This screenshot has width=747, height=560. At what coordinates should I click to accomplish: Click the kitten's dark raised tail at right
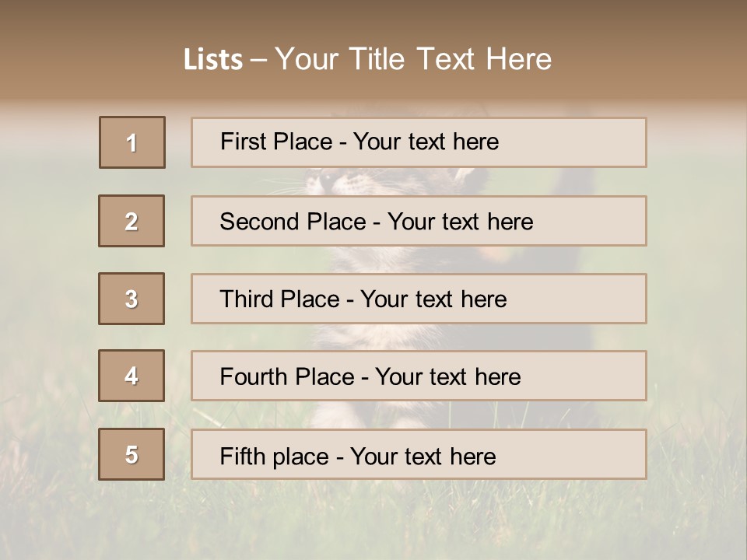point(574,182)
